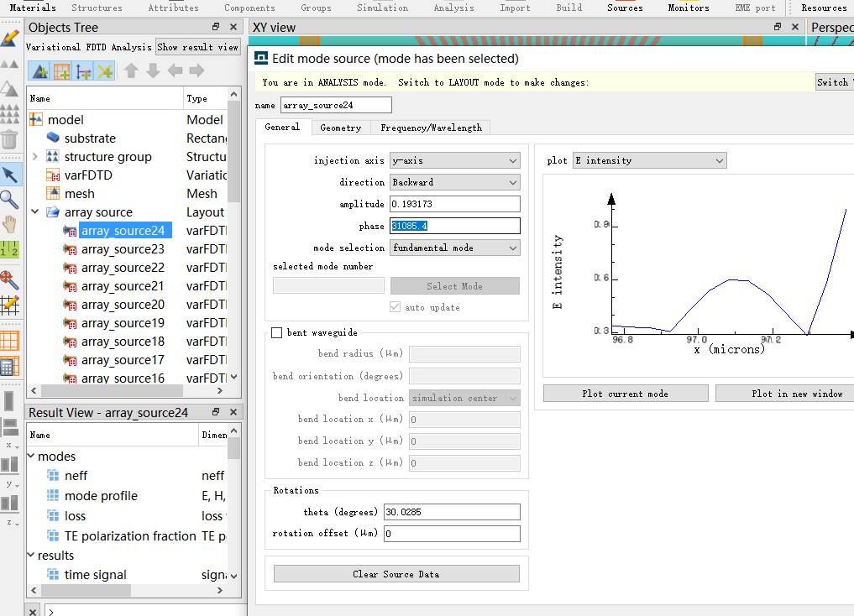Click the Plot current mode button
854x616 pixels.
625,394
